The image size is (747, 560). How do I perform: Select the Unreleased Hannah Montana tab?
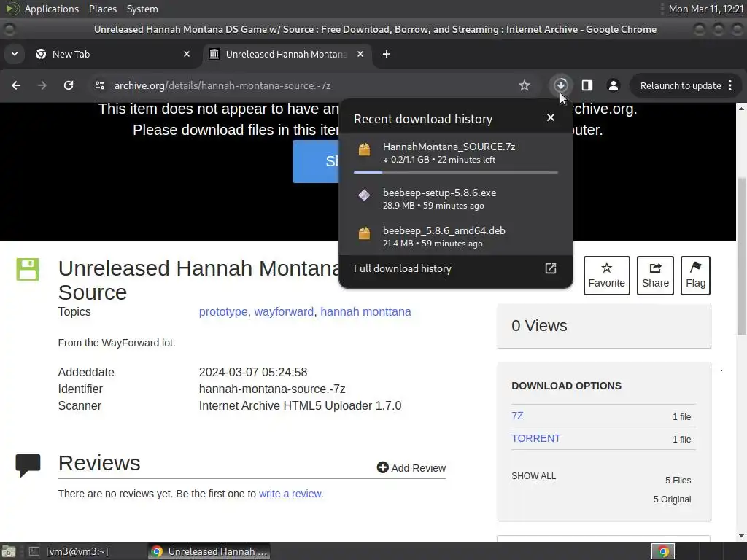(287, 54)
